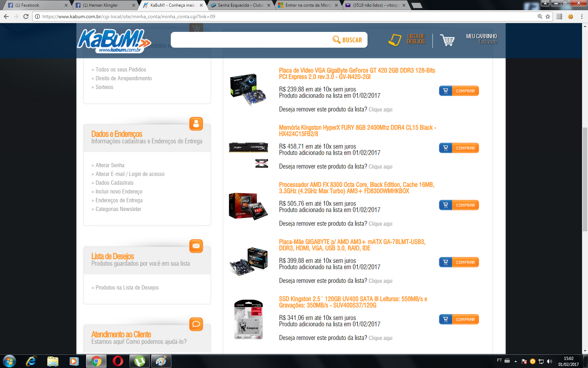The height and width of the screenshot is (368, 588).
Task: Click the orange envelope icon of Lista de Desejos
Action: [x=196, y=246]
